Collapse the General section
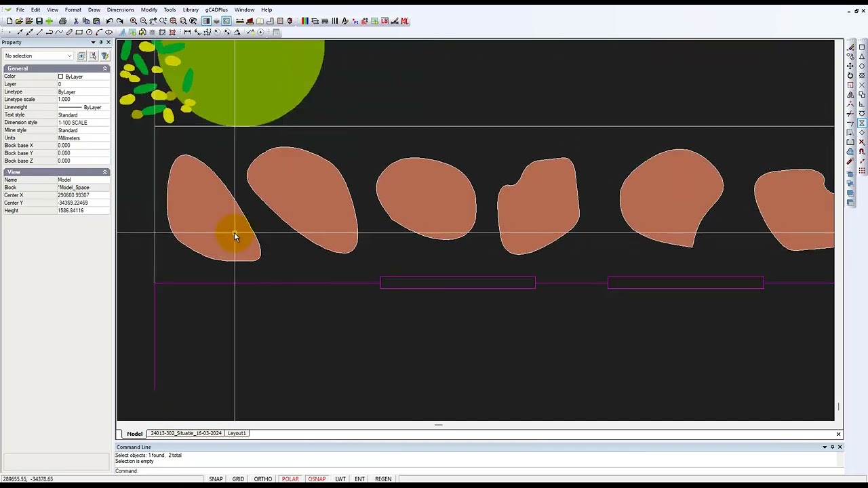868x488 pixels. [105, 68]
